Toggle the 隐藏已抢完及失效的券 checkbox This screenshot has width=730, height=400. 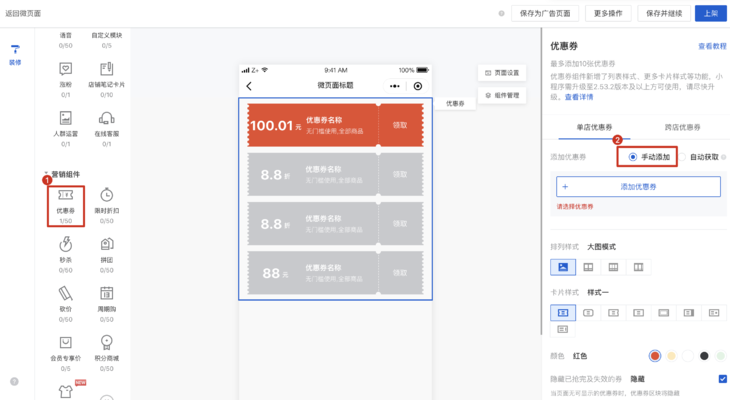(x=722, y=379)
